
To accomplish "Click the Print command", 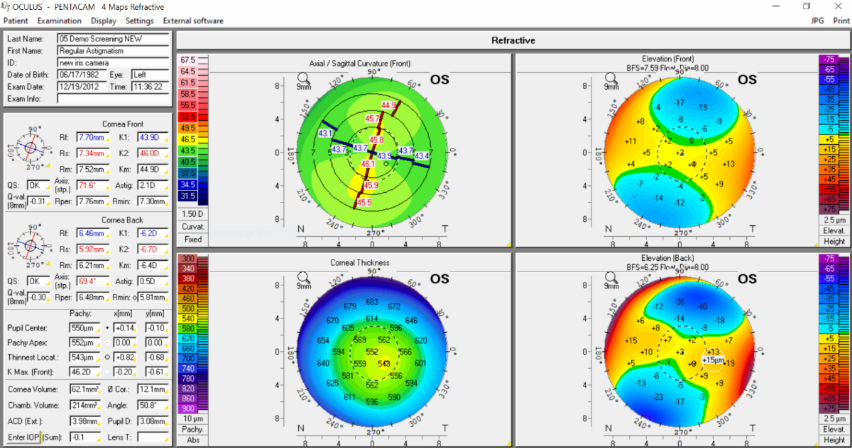I will pyautogui.click(x=841, y=21).
